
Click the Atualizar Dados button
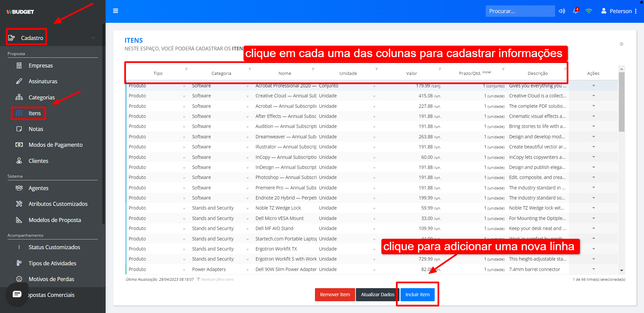coord(377,295)
